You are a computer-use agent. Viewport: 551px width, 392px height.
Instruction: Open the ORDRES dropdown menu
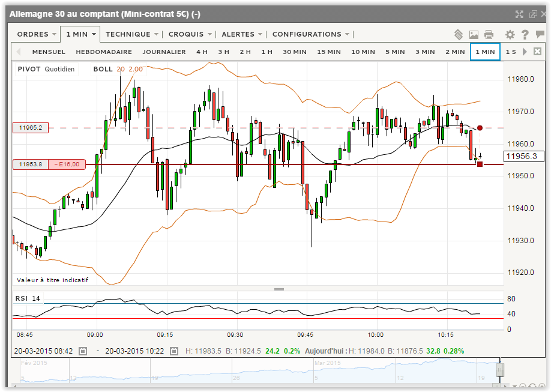pyautogui.click(x=37, y=34)
